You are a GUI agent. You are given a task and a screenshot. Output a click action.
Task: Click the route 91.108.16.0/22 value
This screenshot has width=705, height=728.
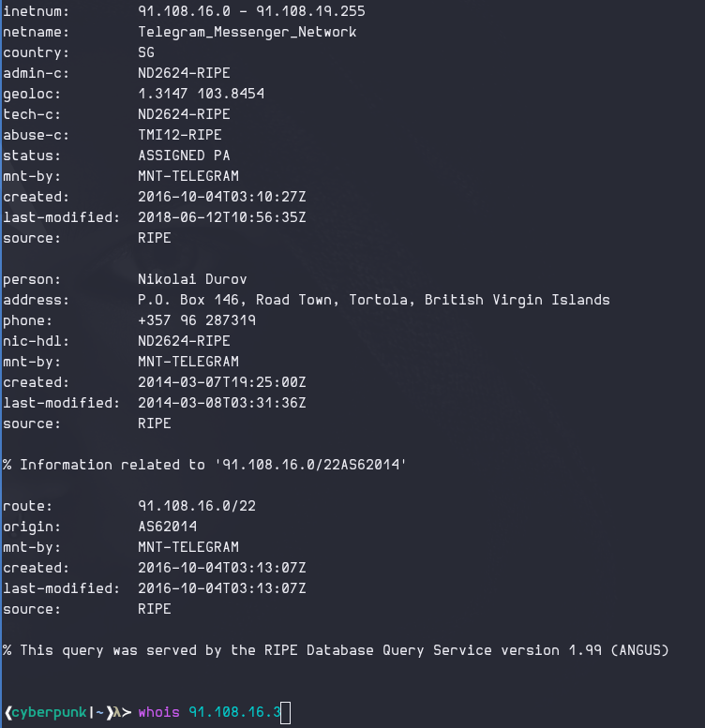tap(197, 506)
